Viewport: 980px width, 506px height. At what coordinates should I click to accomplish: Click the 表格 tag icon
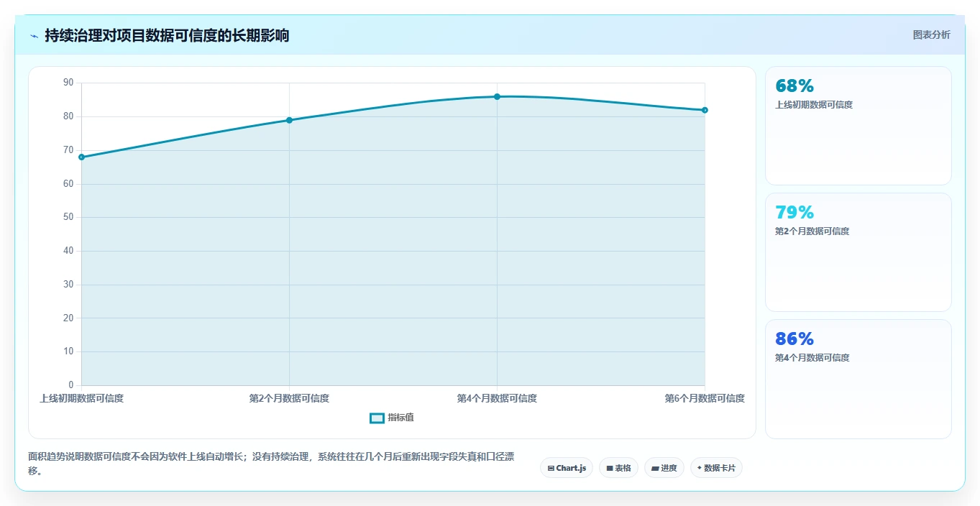pyautogui.click(x=610, y=468)
